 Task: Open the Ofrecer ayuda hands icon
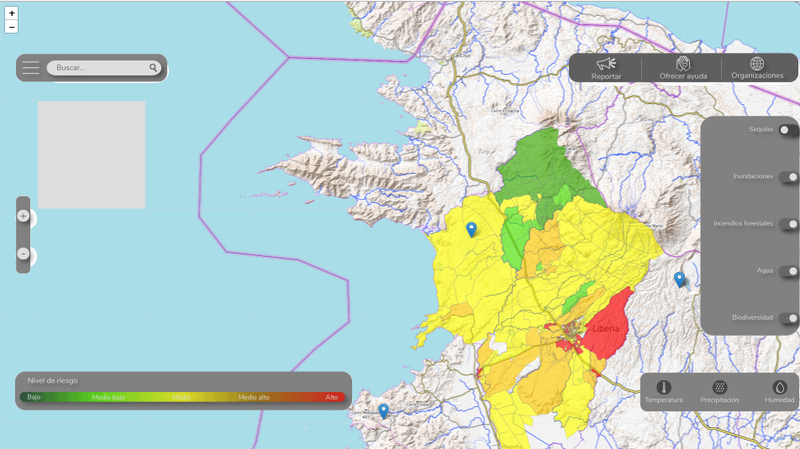pos(682,64)
